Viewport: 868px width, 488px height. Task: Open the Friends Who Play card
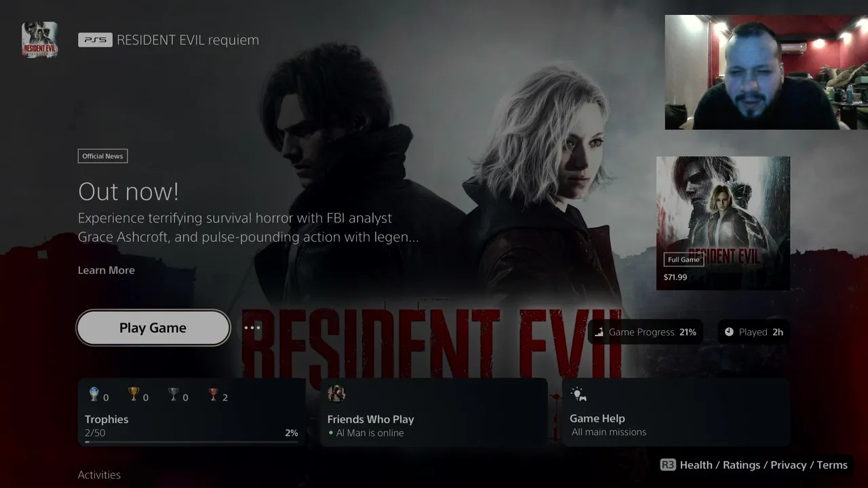(x=434, y=412)
